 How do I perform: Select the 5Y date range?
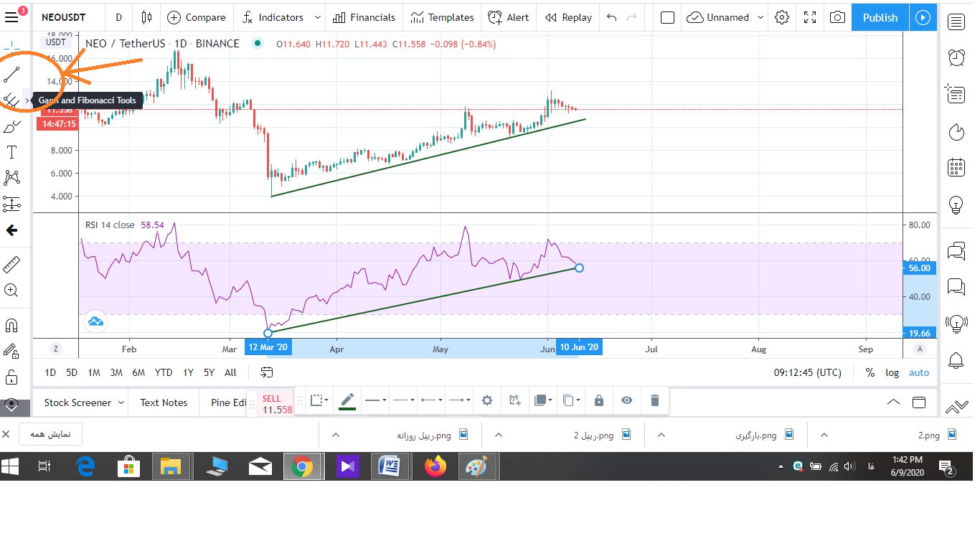click(209, 372)
